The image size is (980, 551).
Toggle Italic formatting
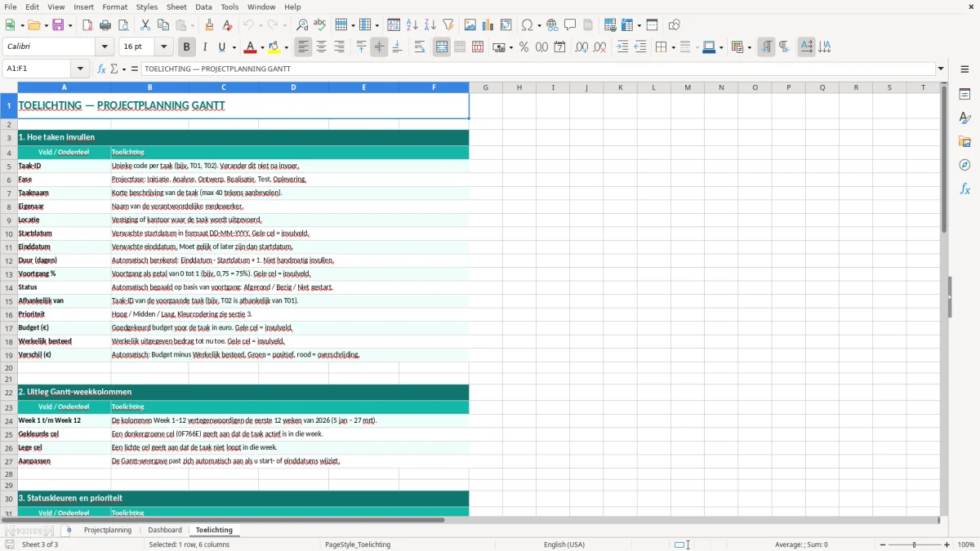(x=205, y=47)
